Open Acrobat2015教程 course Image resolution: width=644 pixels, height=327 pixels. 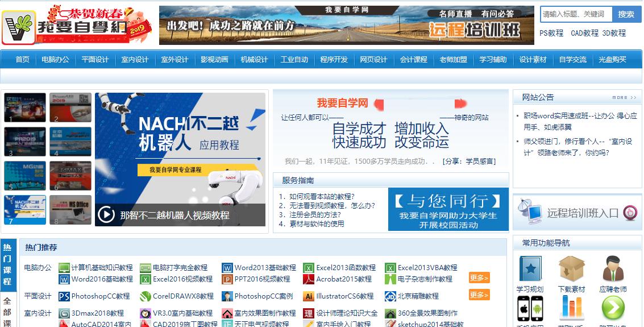pyautogui.click(x=344, y=279)
